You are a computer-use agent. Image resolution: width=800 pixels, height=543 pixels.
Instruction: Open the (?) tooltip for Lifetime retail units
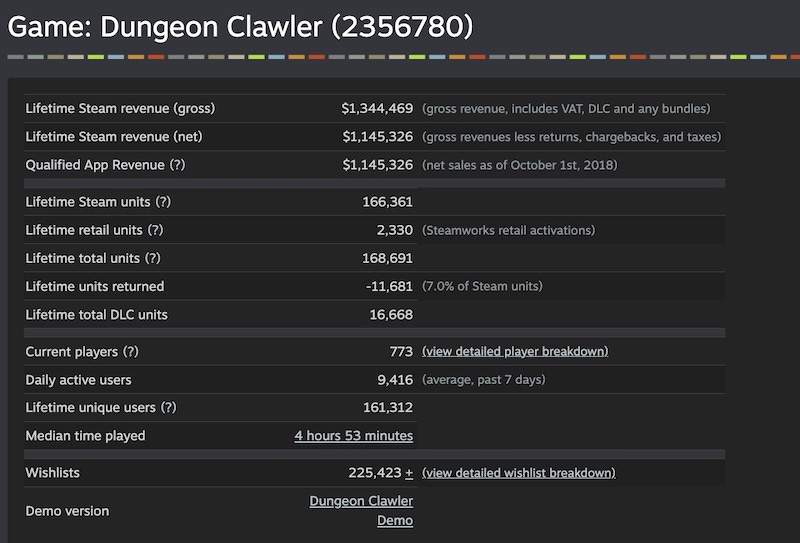point(155,230)
